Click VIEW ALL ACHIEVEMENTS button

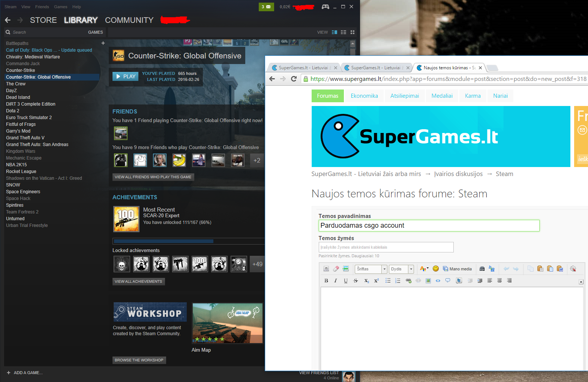point(138,281)
